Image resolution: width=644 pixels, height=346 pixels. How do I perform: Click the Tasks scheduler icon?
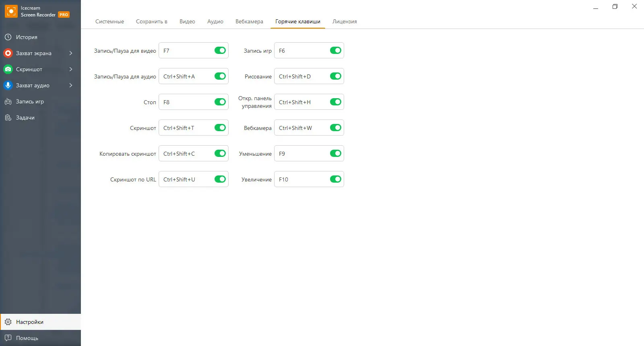pos(8,117)
